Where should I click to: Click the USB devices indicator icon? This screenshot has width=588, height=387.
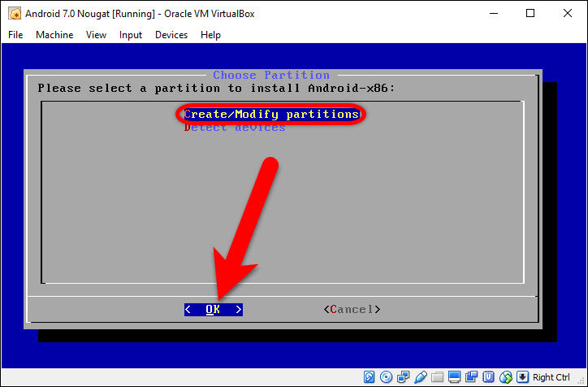421,377
